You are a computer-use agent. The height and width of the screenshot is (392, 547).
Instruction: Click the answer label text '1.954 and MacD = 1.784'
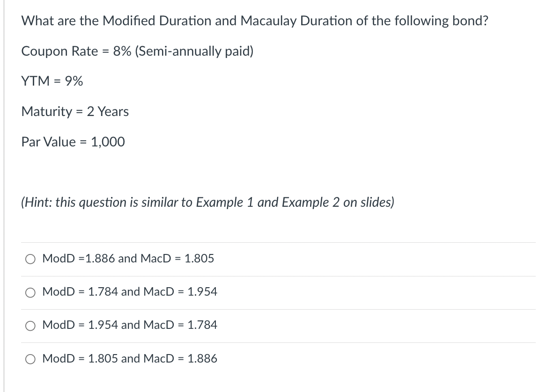pos(131,326)
